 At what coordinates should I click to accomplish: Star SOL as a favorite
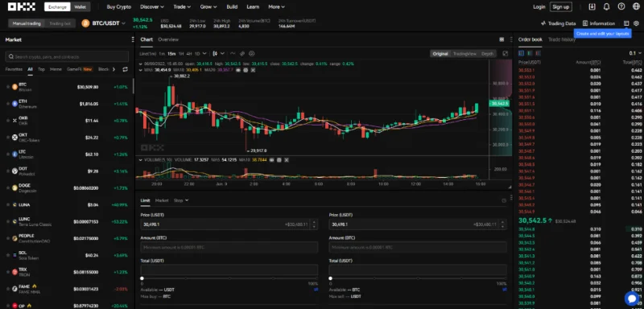pos(8,255)
